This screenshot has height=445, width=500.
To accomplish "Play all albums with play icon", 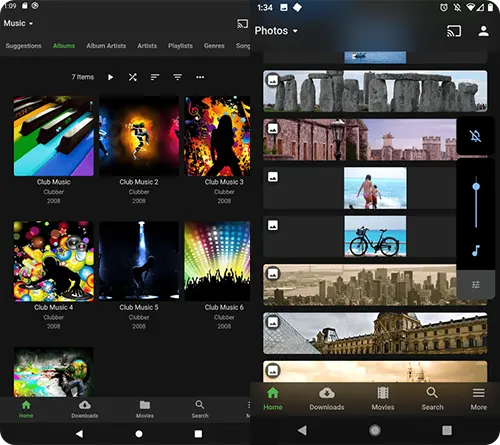I will click(110, 77).
